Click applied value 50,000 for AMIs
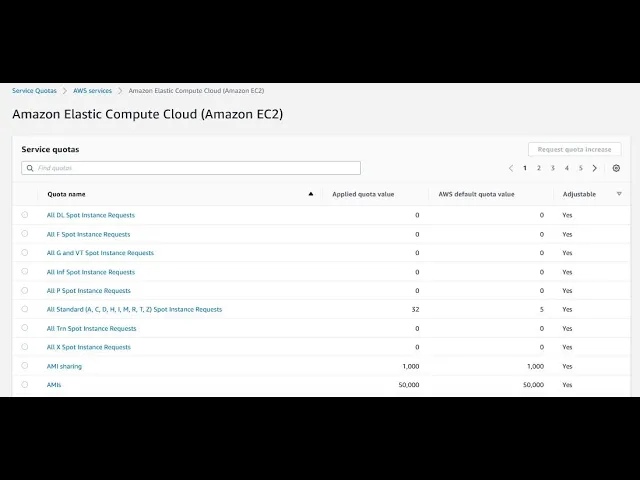 click(x=409, y=385)
